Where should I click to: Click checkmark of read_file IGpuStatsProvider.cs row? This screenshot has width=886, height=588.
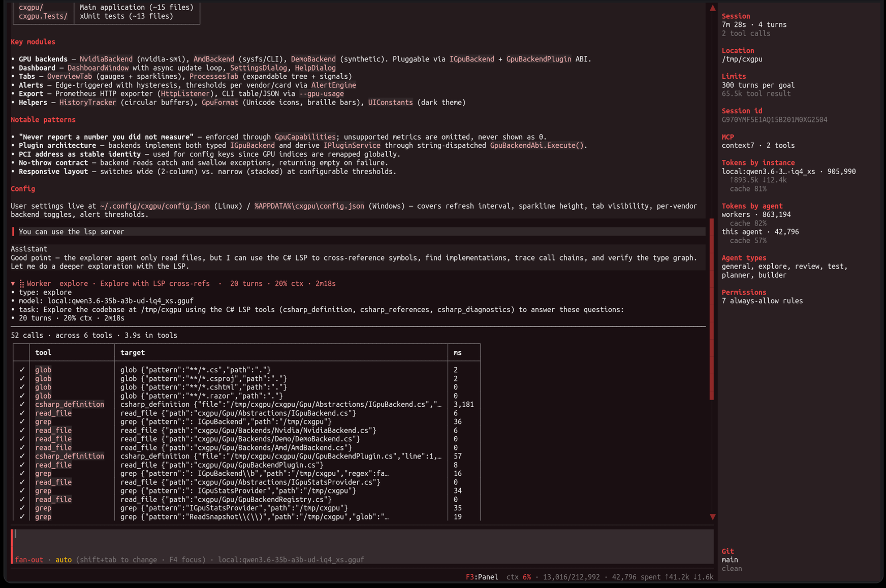[22, 482]
